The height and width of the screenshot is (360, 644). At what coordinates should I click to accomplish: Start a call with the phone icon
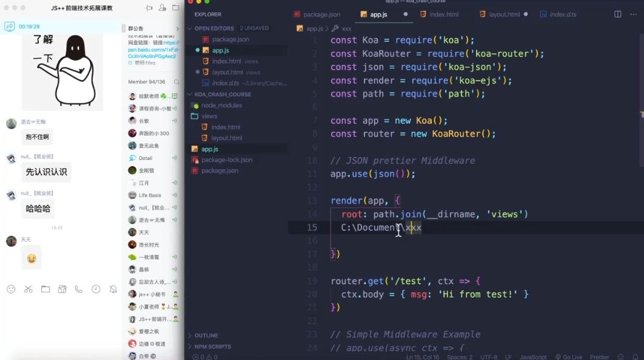pyautogui.click(x=78, y=289)
